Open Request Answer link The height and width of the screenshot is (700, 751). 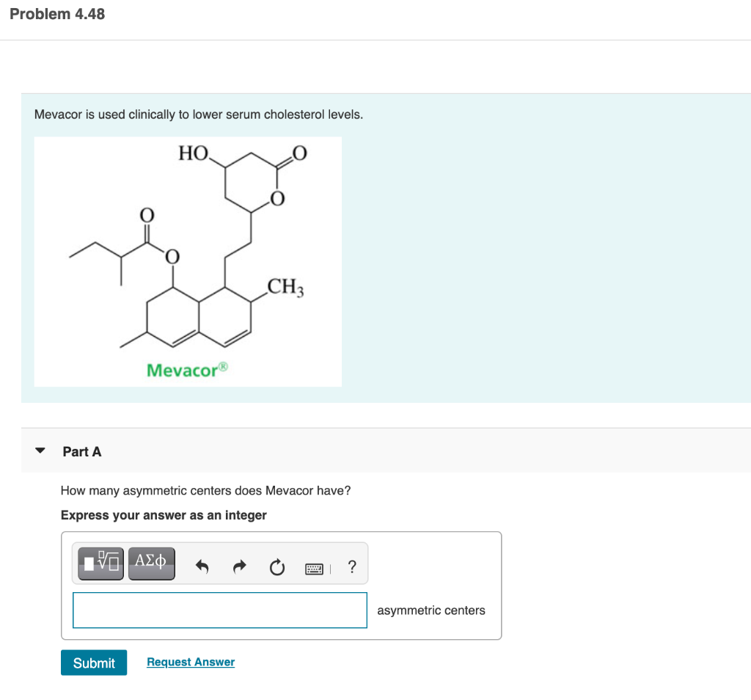[x=190, y=662]
